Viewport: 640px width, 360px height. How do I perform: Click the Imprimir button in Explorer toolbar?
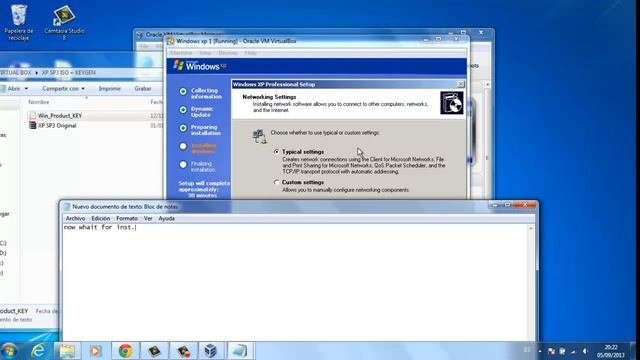tap(109, 89)
